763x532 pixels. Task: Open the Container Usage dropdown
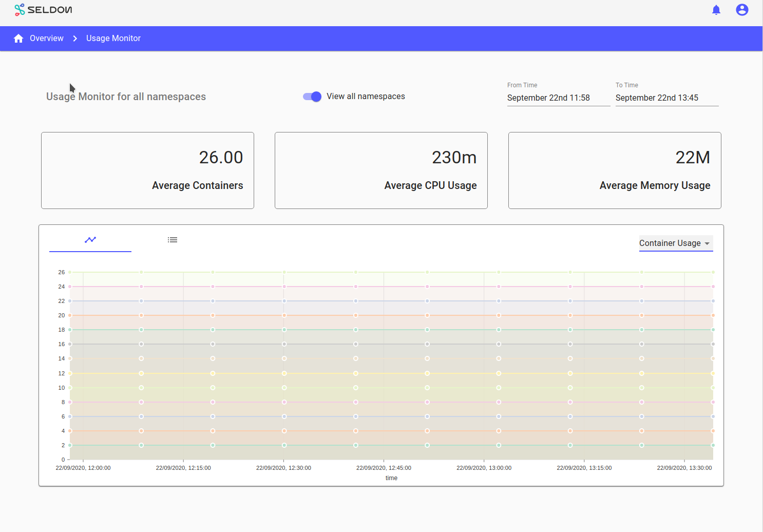[x=676, y=243]
